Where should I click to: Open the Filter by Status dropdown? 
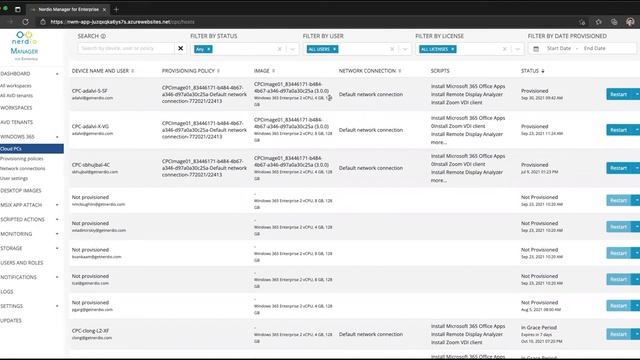coord(292,49)
